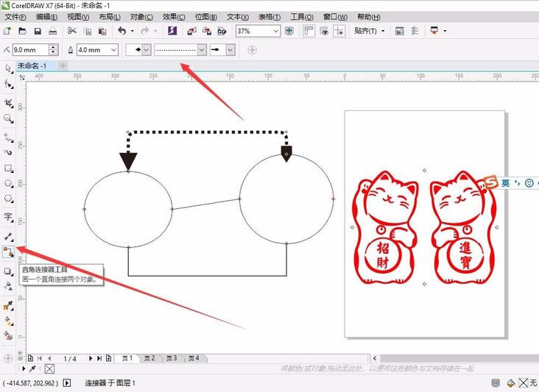The width and height of the screenshot is (539, 392).
Task: Open the outline width 4.0 mm dropdown
Action: click(x=114, y=50)
